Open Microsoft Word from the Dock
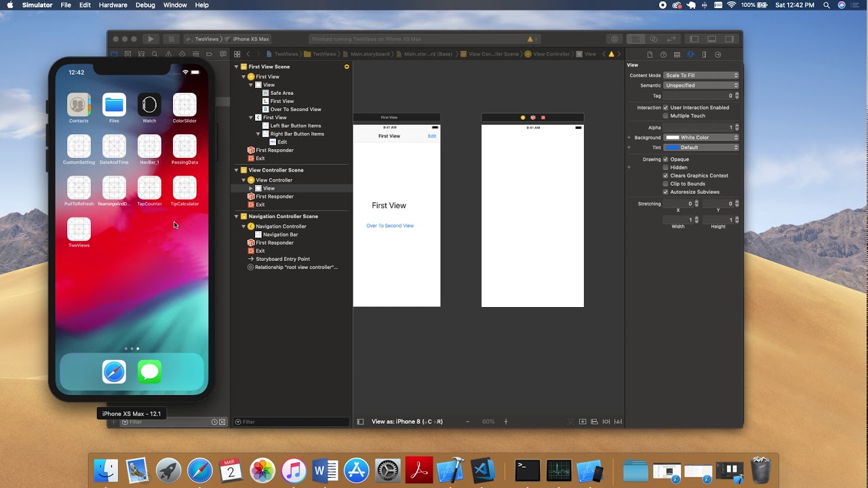 (x=325, y=470)
